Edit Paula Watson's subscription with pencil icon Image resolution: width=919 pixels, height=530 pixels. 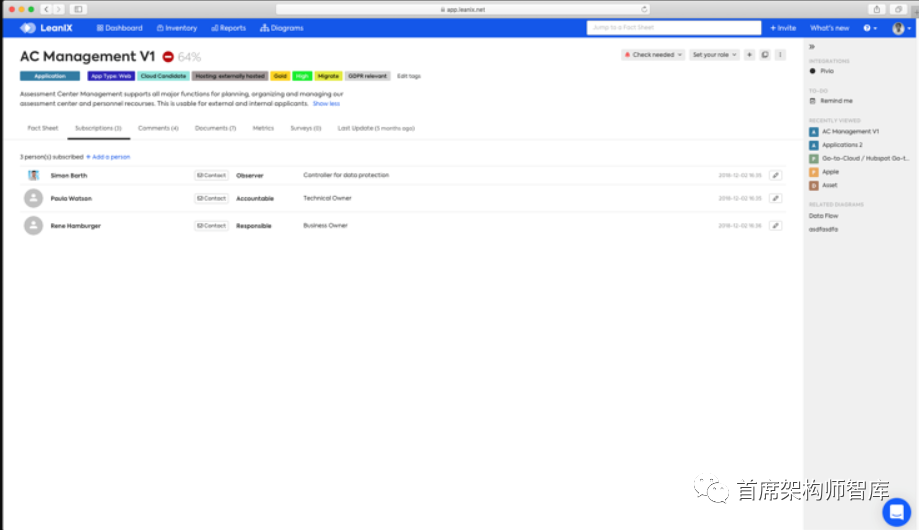(x=775, y=198)
